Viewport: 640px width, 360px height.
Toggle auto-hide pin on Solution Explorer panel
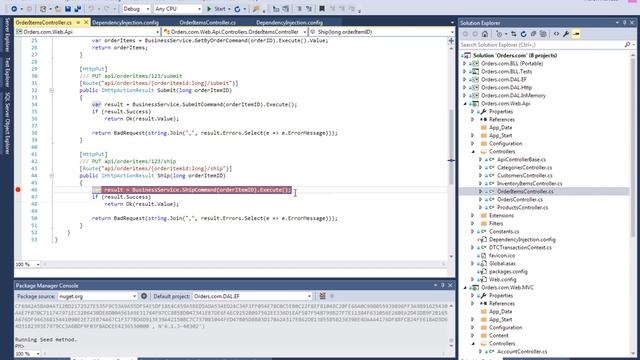coord(624,23)
